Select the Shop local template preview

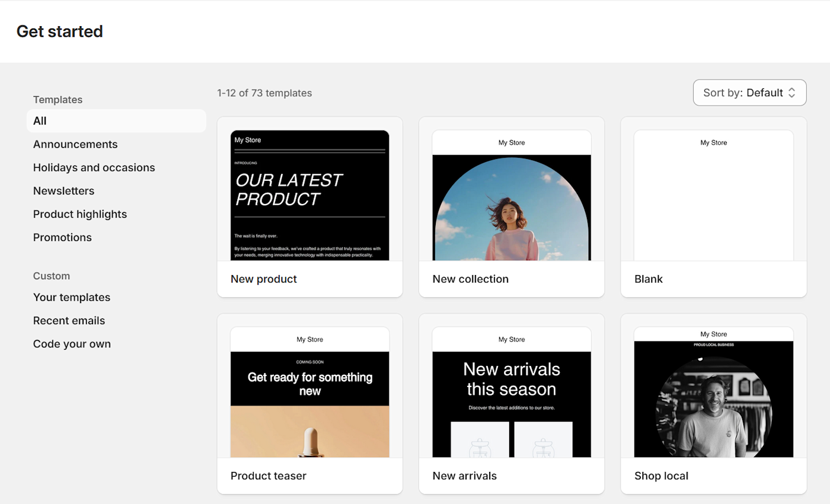(x=714, y=392)
